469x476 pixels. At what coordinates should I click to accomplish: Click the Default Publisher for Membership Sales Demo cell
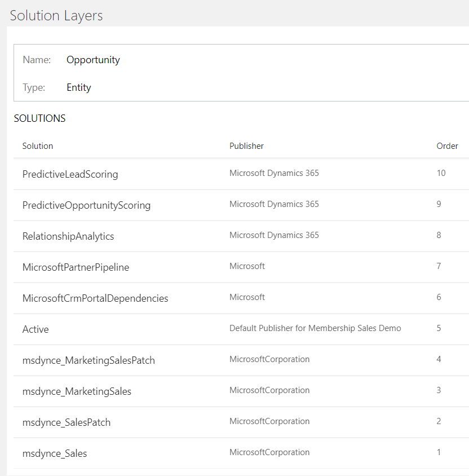tap(315, 328)
